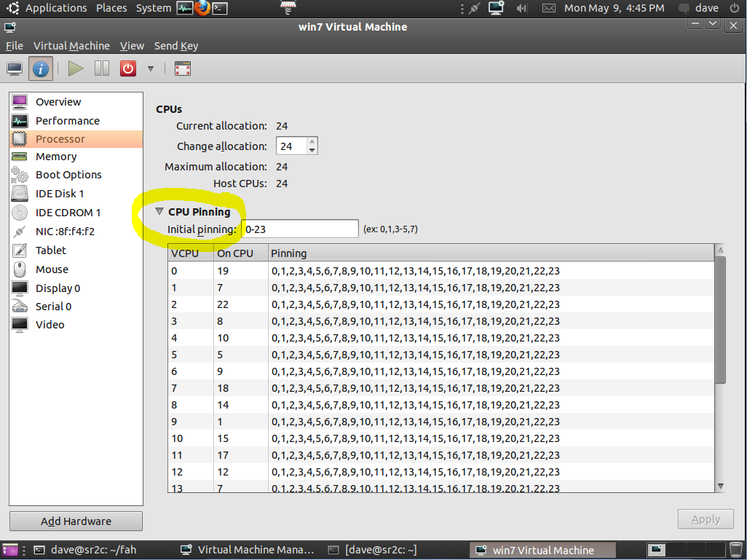Open the clock calendar Mon May 9
Screen dimensions: 747x560
tap(614, 8)
